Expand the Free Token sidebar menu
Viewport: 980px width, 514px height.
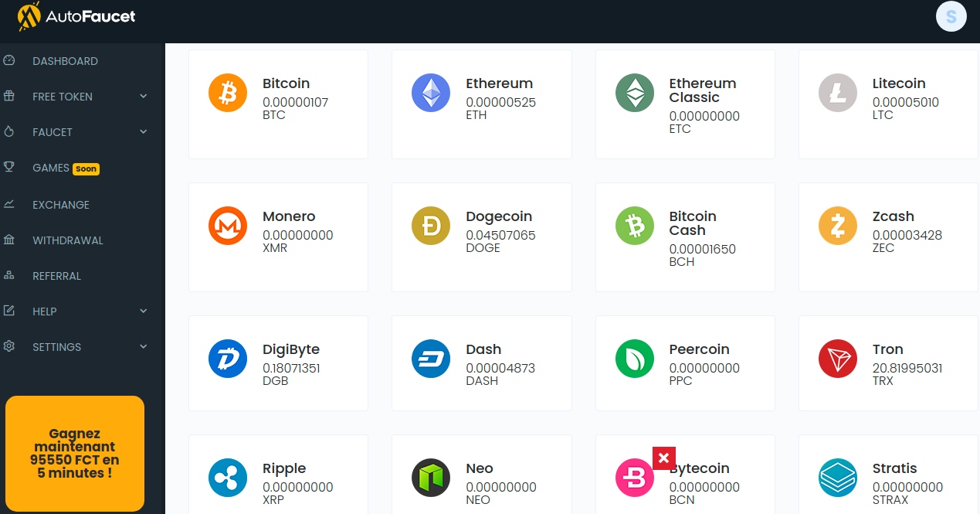[x=143, y=97]
